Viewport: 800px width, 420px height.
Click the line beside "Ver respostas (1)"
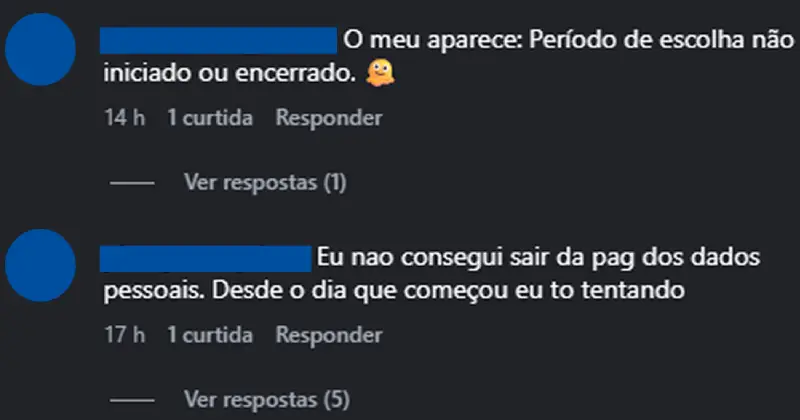pos(130,184)
